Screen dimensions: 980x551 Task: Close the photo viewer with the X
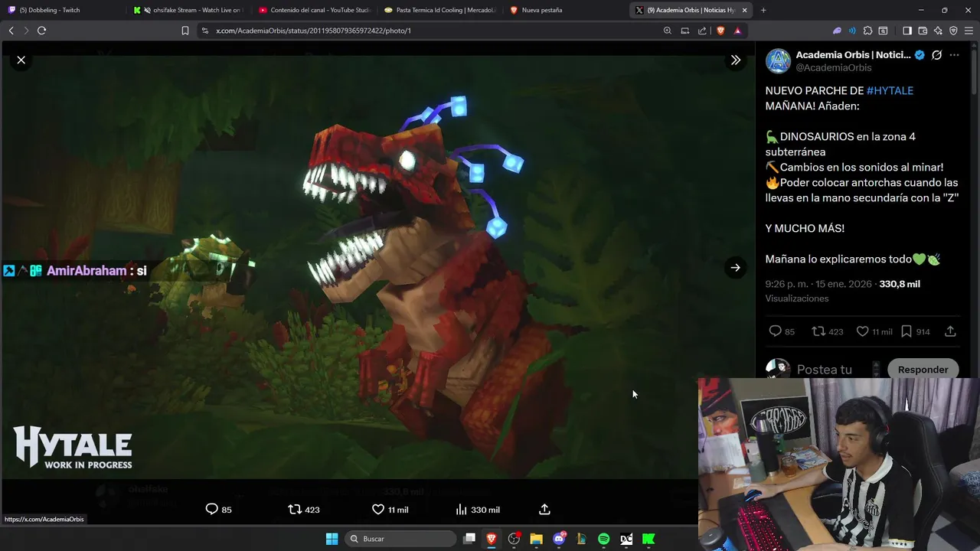pyautogui.click(x=21, y=60)
